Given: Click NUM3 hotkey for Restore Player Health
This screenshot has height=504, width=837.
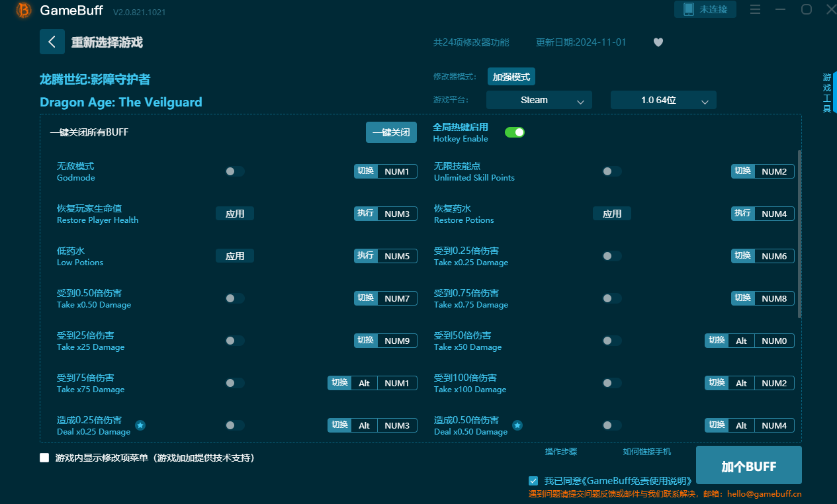Looking at the screenshot, I should pyautogui.click(x=397, y=214).
